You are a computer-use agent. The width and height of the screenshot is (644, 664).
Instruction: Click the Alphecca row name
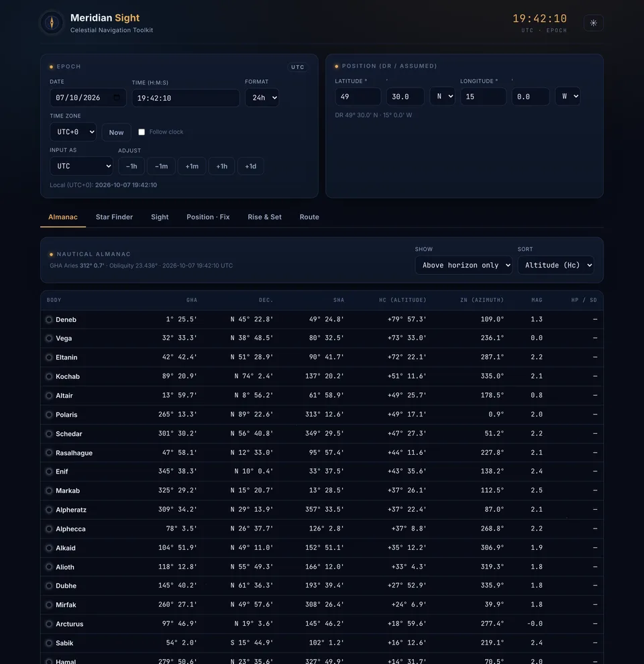point(70,529)
